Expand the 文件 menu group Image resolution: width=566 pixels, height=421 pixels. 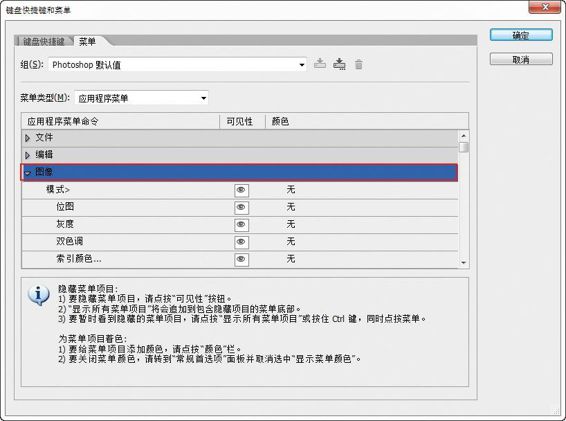click(x=27, y=138)
